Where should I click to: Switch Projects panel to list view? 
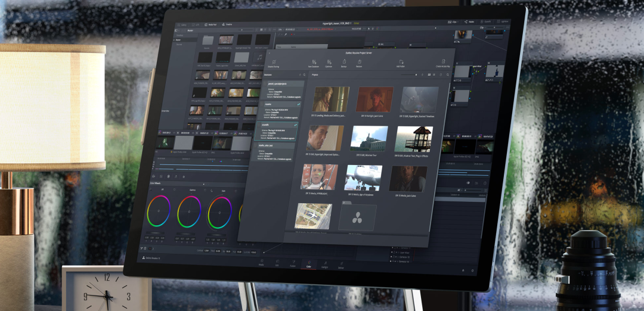point(434,74)
